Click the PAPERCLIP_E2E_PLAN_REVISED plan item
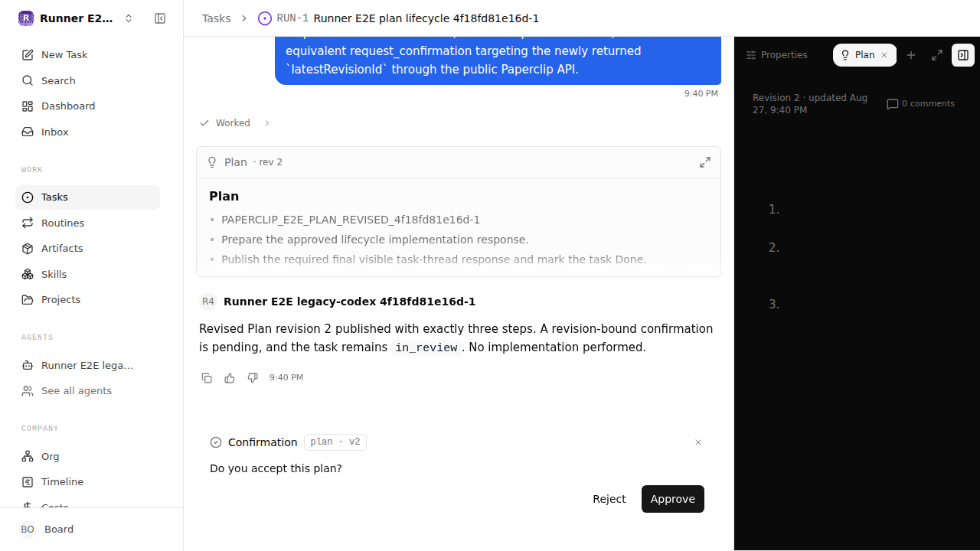The width and height of the screenshot is (980, 551). [x=351, y=220]
